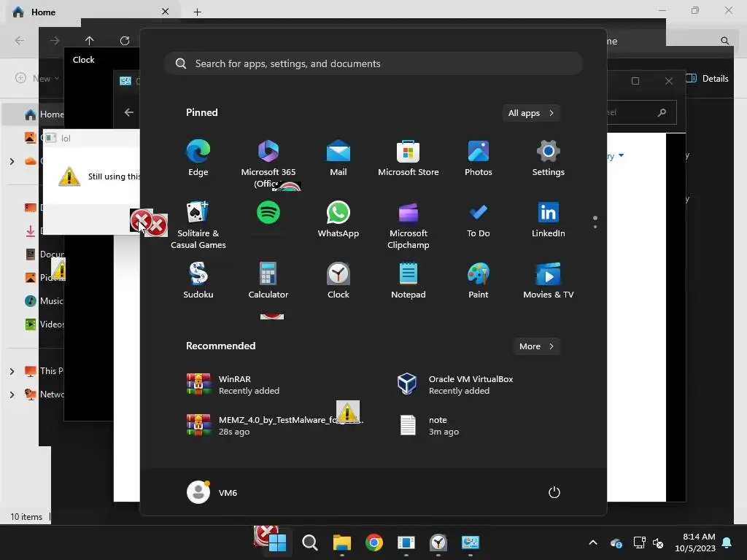
Task: Expand This PC tree node
Action: [x=12, y=371]
